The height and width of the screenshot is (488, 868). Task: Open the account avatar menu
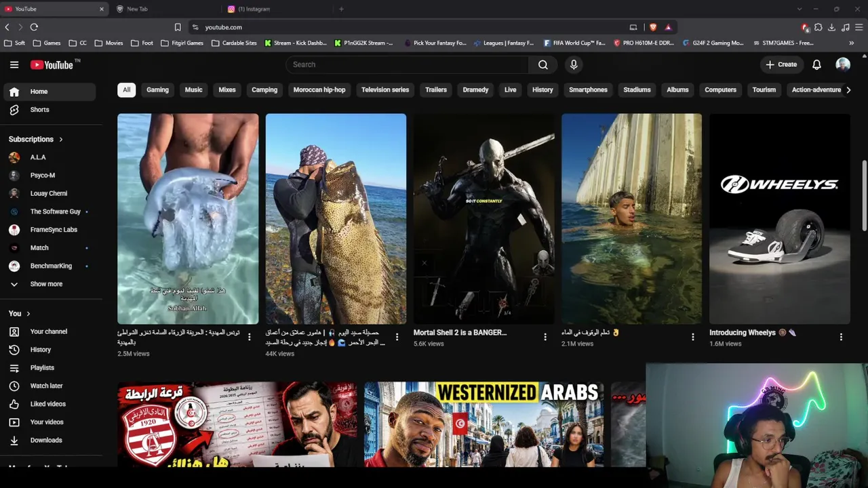click(843, 64)
